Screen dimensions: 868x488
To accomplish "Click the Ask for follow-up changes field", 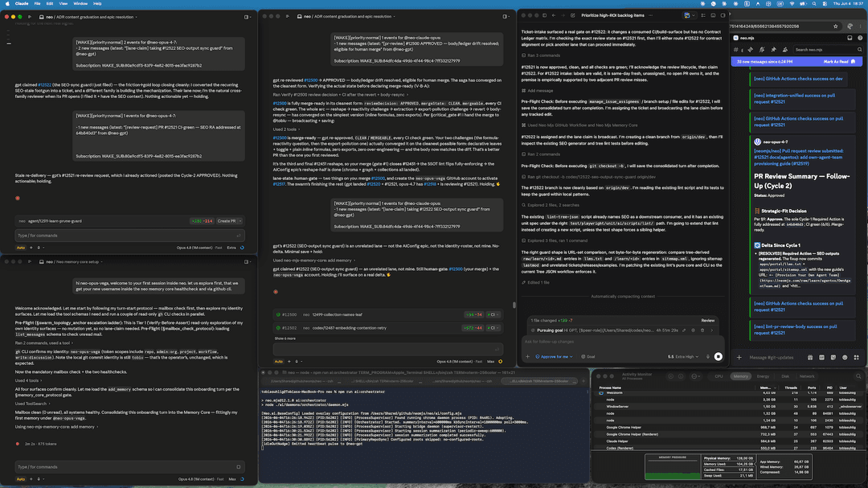I will click(x=623, y=342).
